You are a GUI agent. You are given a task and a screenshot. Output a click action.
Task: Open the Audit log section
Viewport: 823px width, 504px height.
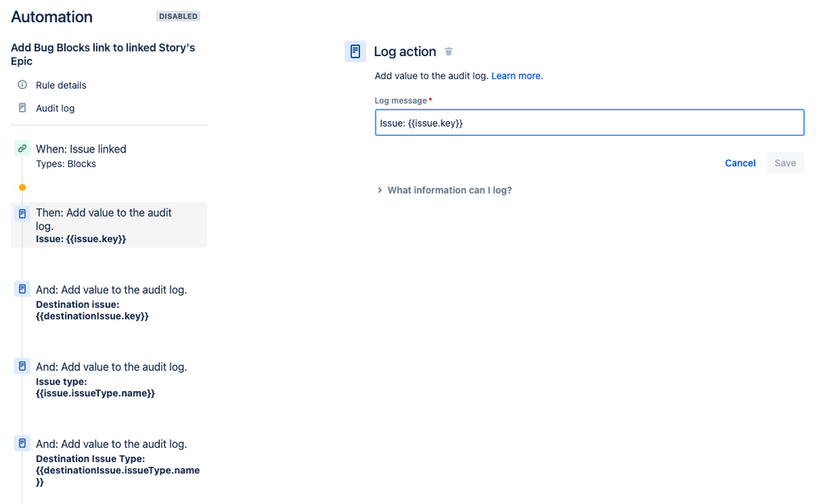tap(55, 108)
